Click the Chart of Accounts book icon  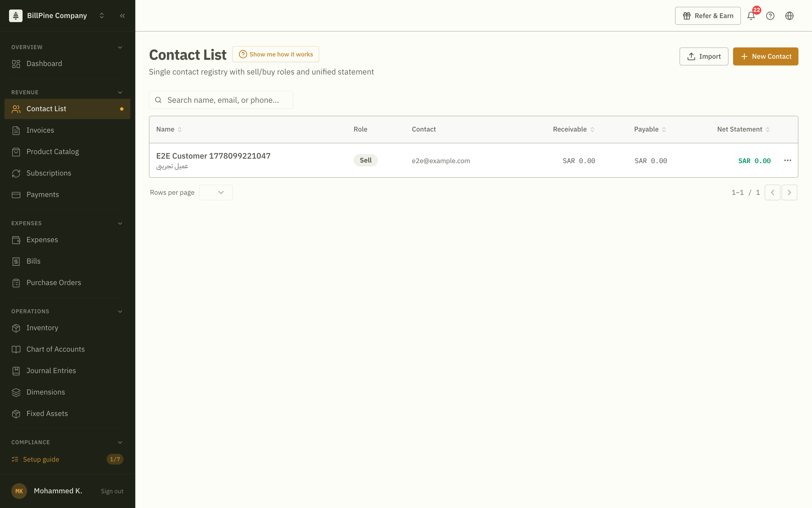(16, 349)
